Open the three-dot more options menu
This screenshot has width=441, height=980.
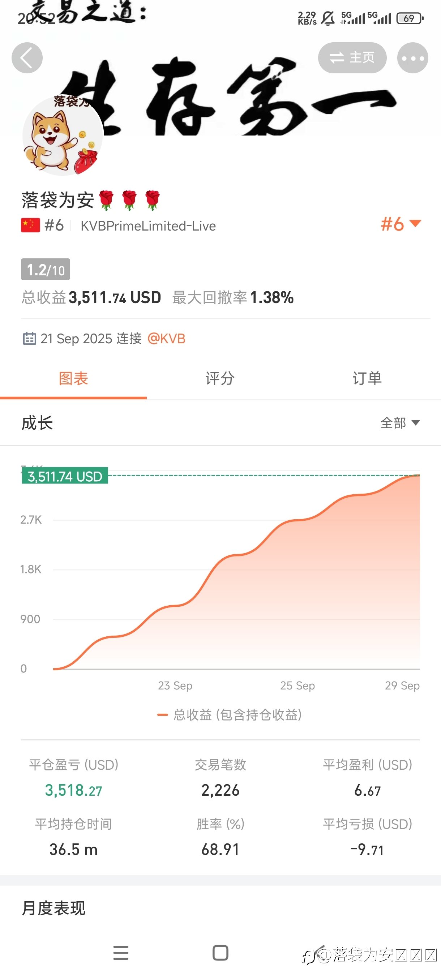tap(412, 58)
